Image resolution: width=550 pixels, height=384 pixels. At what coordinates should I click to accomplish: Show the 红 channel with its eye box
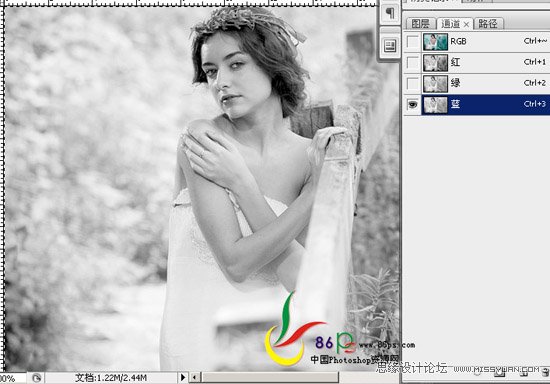pos(413,63)
